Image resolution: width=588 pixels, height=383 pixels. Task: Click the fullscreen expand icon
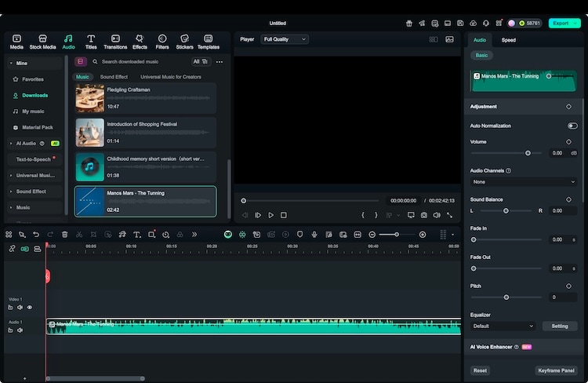click(450, 215)
